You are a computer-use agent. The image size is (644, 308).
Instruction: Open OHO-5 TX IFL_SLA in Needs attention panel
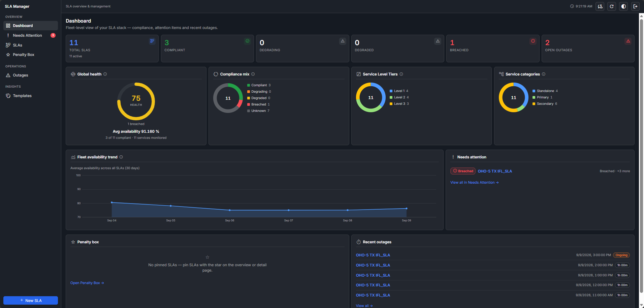pos(495,171)
